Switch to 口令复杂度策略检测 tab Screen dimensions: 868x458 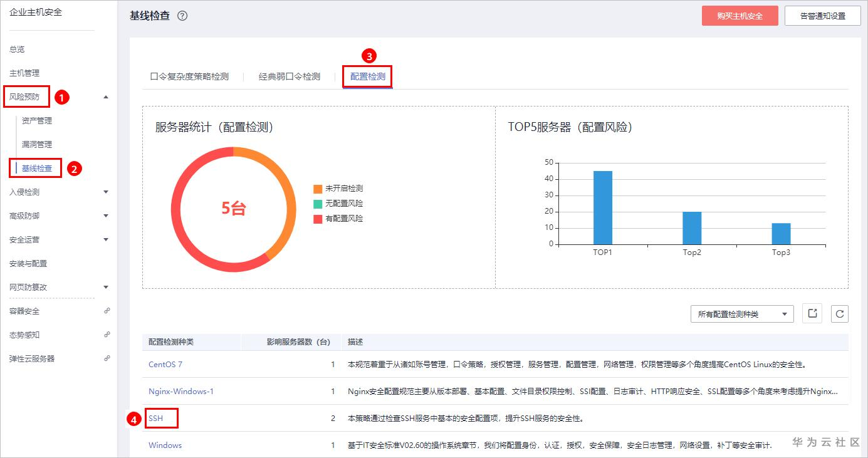(189, 77)
